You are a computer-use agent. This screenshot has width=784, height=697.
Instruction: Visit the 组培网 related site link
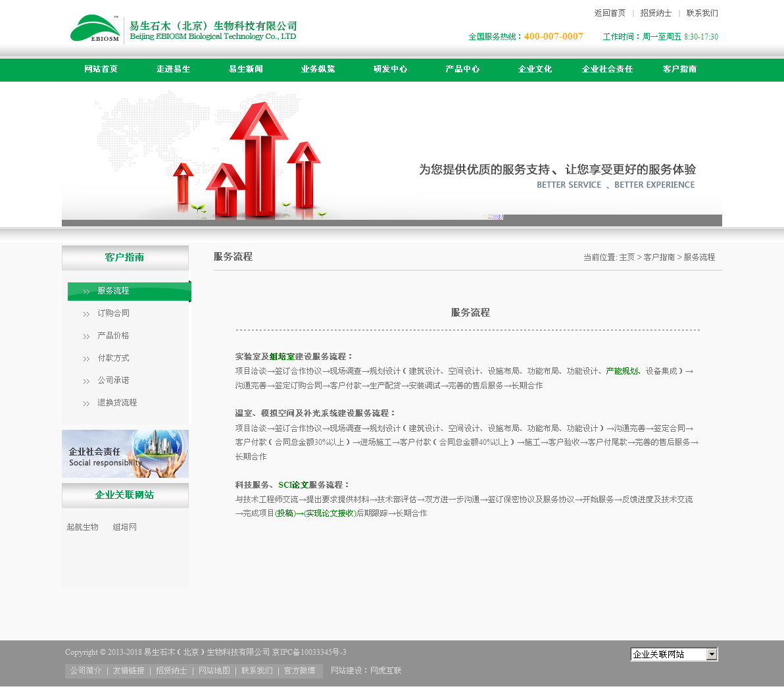click(124, 527)
